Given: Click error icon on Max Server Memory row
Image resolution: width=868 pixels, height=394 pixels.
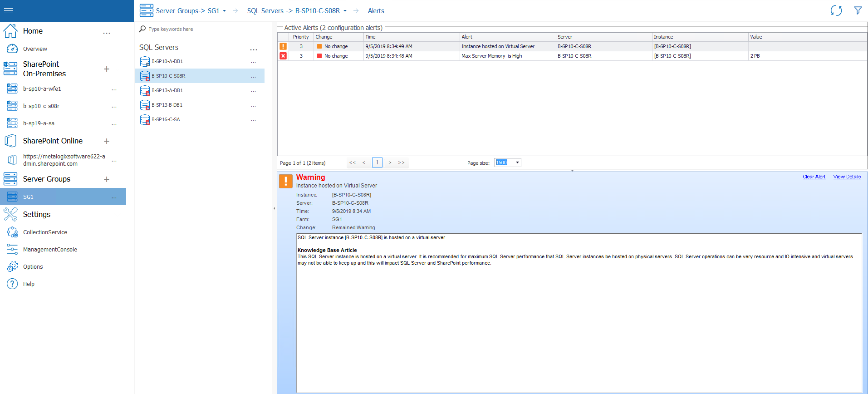Looking at the screenshot, I should point(283,56).
